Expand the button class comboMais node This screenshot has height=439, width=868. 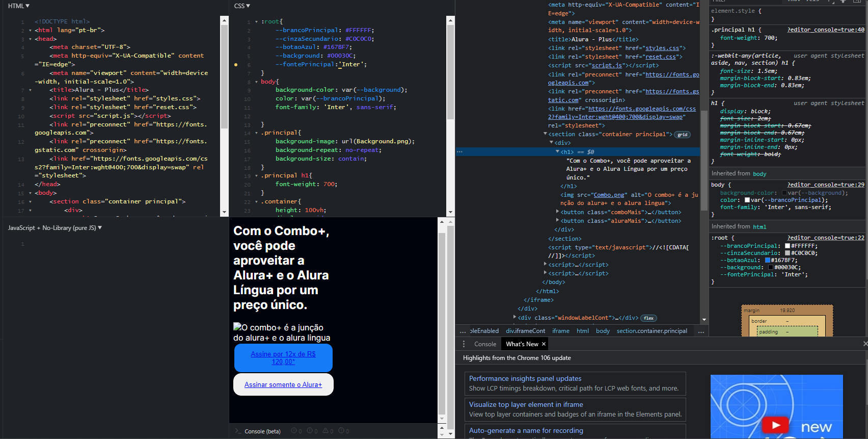point(557,212)
